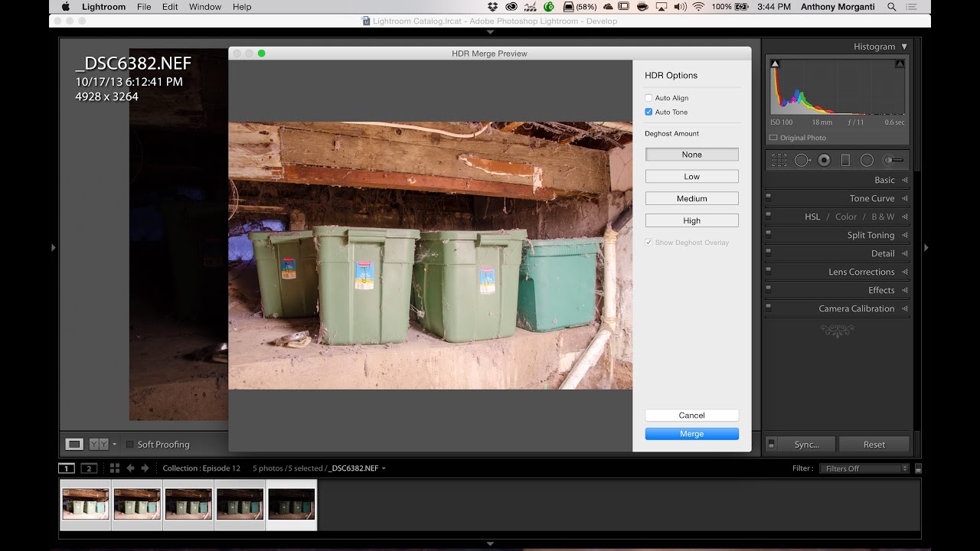This screenshot has height=551, width=980.
Task: Select the Spot Removal tool
Action: [x=802, y=160]
